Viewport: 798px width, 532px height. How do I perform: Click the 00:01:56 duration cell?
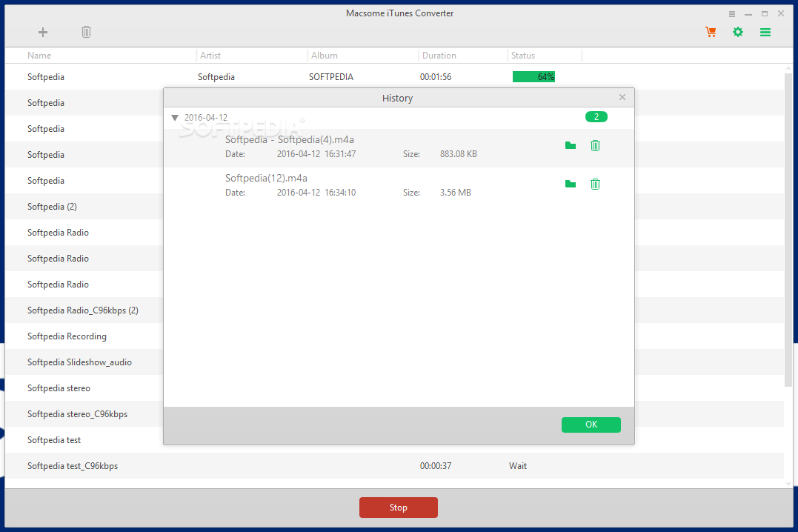[x=436, y=77]
